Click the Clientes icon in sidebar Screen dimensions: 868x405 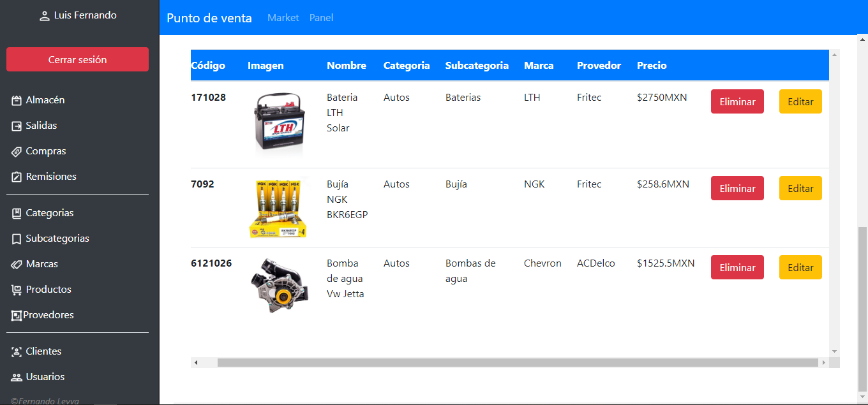(x=17, y=351)
